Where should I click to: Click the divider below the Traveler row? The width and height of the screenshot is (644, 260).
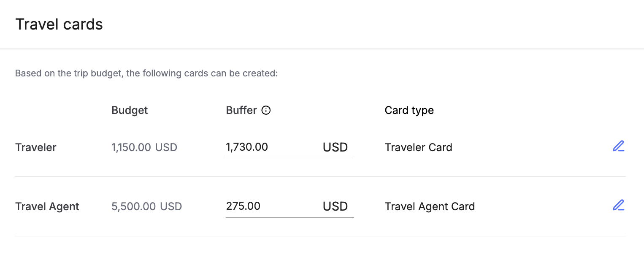point(320,176)
